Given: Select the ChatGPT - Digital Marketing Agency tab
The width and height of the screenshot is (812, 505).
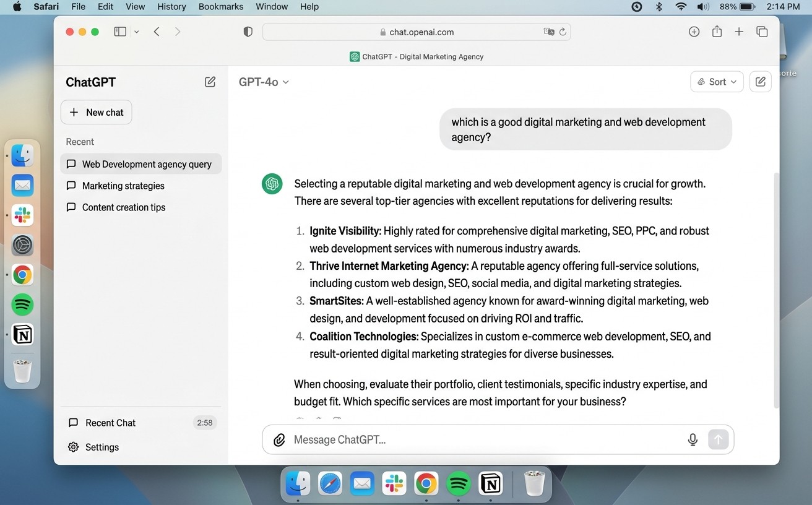Looking at the screenshot, I should click(417, 56).
